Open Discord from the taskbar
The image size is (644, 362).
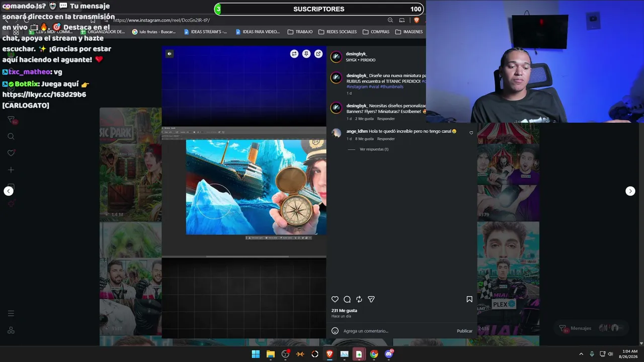[x=389, y=354]
